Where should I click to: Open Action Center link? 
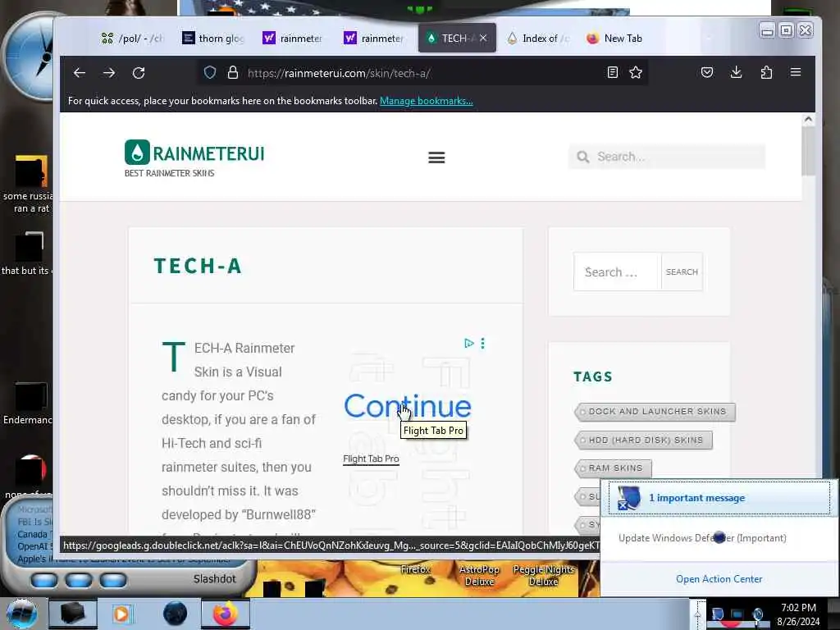[719, 579]
